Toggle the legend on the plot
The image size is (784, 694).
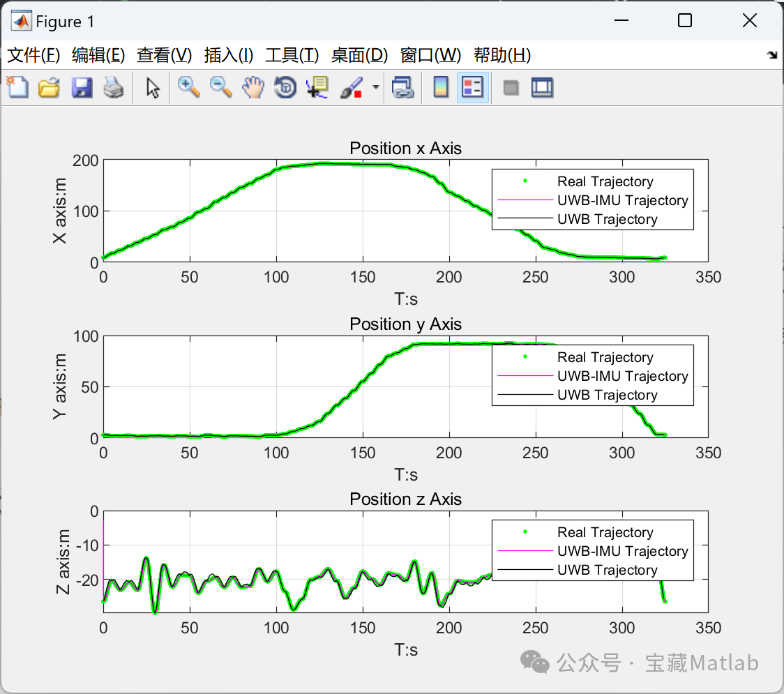click(472, 88)
